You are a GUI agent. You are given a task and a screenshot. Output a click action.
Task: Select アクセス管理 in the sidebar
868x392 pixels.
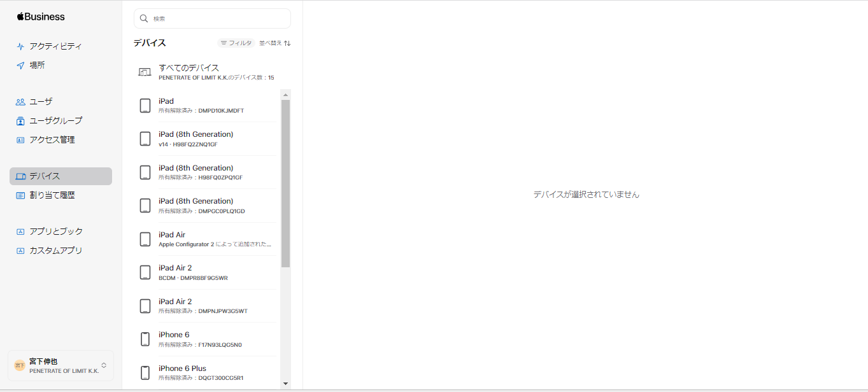pyautogui.click(x=60, y=140)
